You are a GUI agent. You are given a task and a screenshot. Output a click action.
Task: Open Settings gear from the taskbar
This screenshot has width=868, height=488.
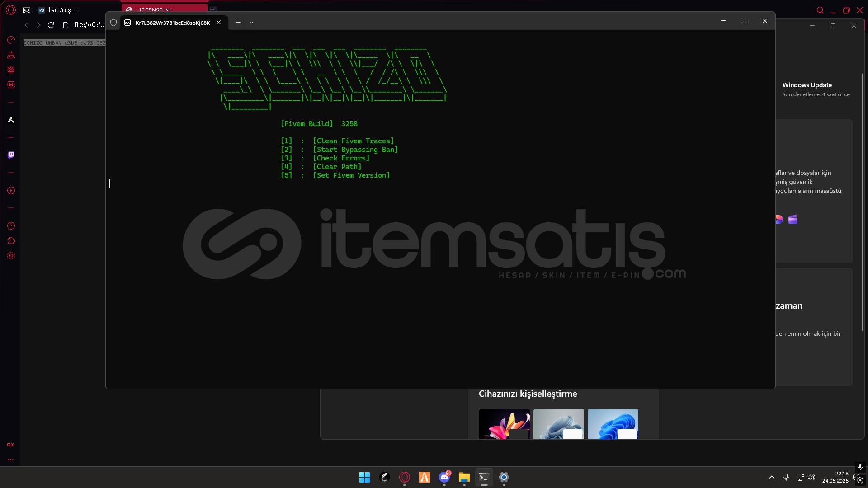pyautogui.click(x=504, y=477)
